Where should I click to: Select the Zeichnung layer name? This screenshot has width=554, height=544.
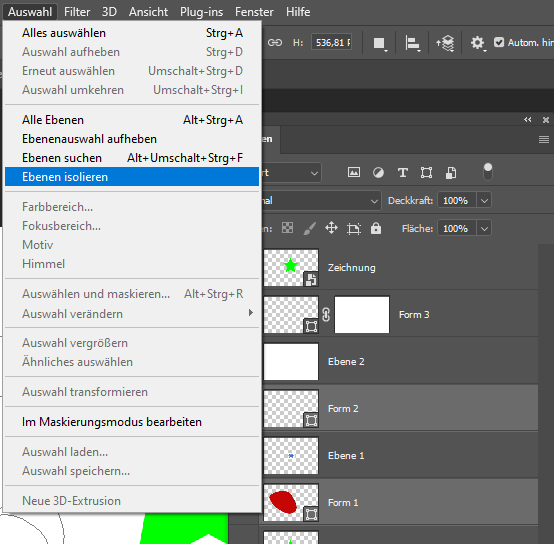point(351,268)
